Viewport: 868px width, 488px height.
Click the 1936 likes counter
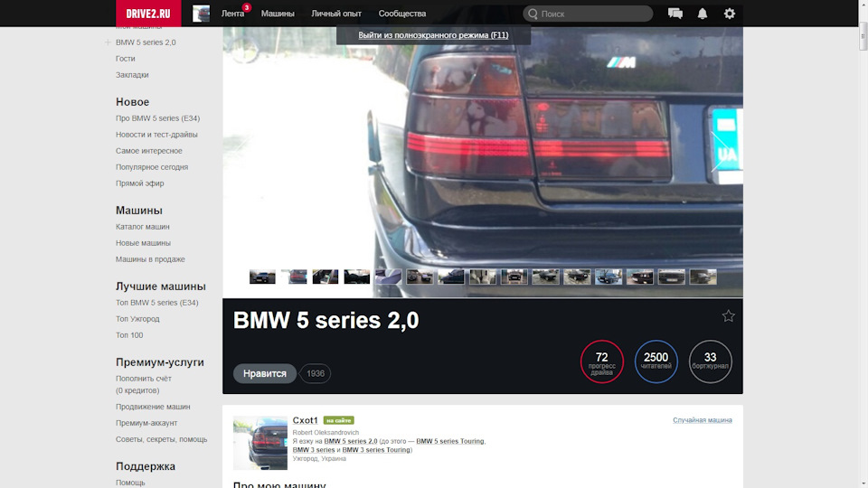tap(315, 373)
